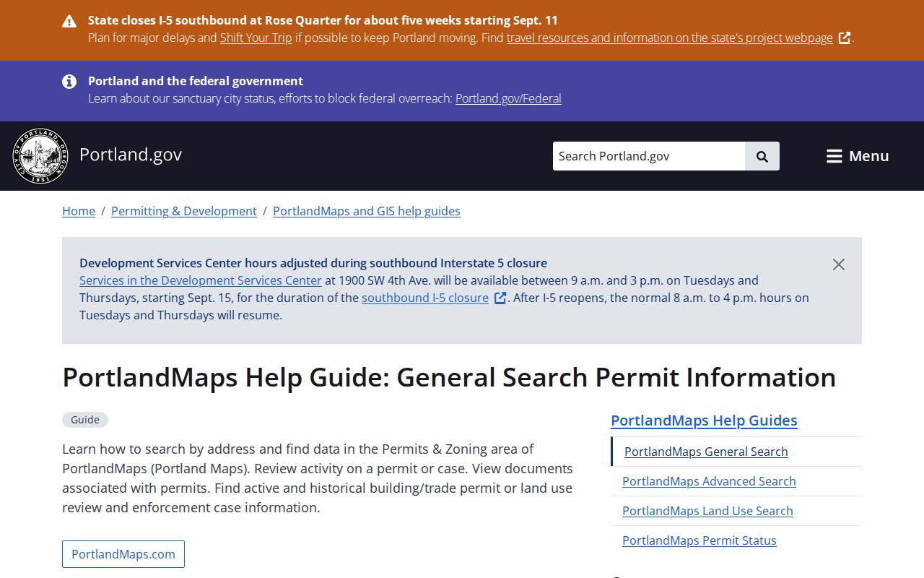The width and height of the screenshot is (924, 578).
Task: Open Services in the Development Services Center link
Action: [x=201, y=280]
